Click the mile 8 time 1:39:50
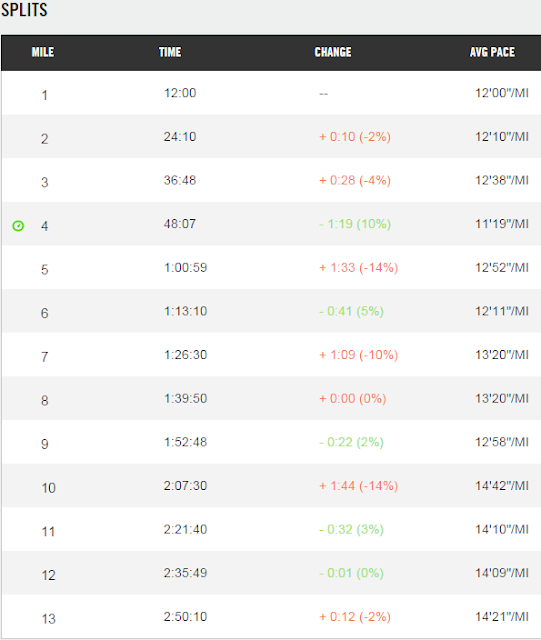 coord(185,399)
